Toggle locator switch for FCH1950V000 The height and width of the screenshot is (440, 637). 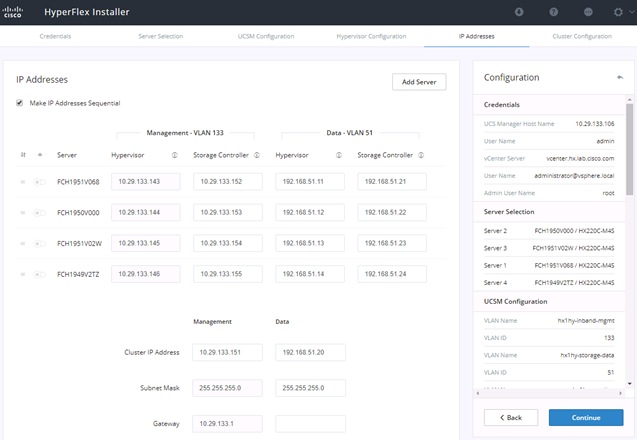[x=39, y=212]
